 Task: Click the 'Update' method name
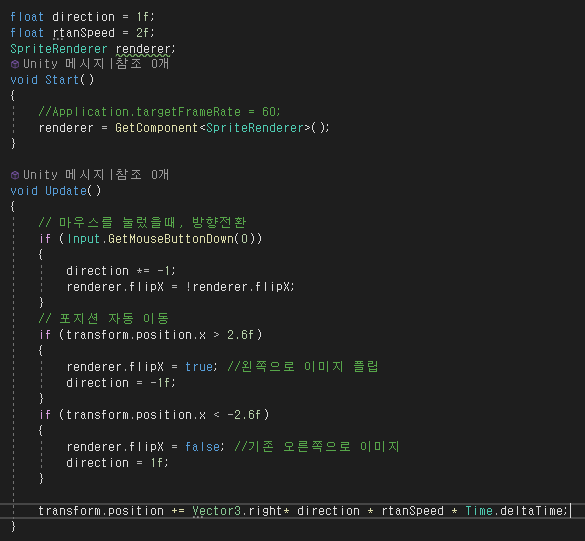[x=66, y=191]
